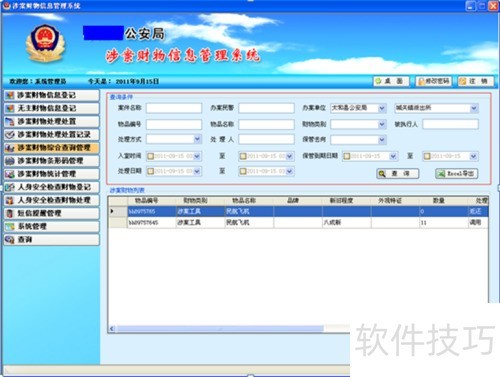500x377 pixels.
Task: Expand the 处理方式 dropdown
Action: (x=197, y=139)
